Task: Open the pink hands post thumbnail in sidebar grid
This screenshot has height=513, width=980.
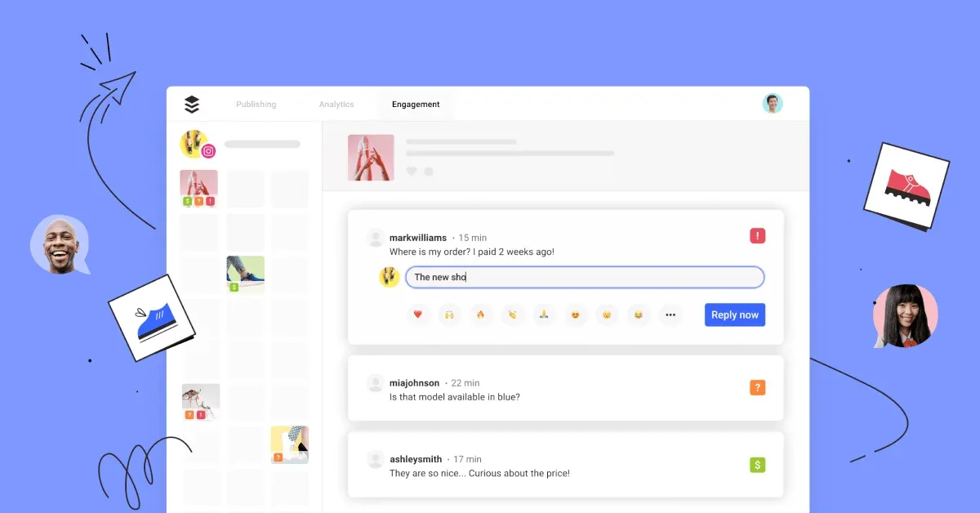Action: click(198, 188)
